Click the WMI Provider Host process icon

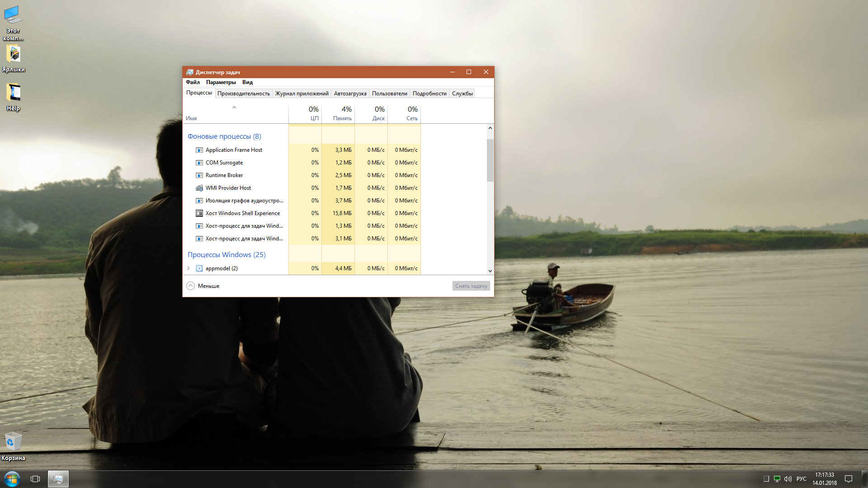pyautogui.click(x=199, y=188)
